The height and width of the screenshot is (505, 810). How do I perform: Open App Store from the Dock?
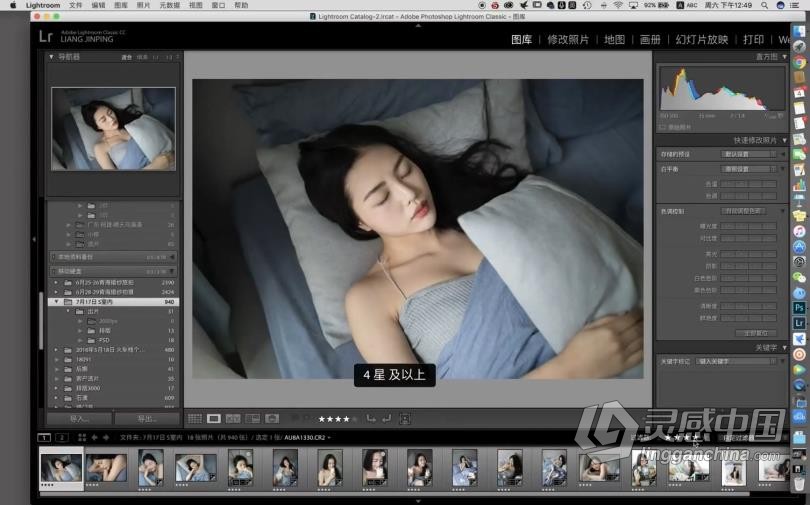pos(799,246)
